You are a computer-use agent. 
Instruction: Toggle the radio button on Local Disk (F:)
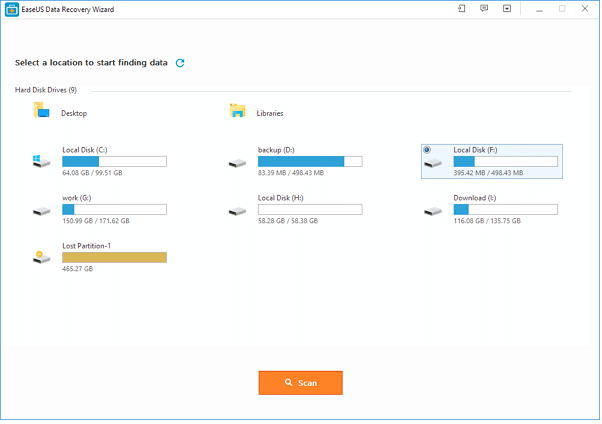(x=427, y=150)
